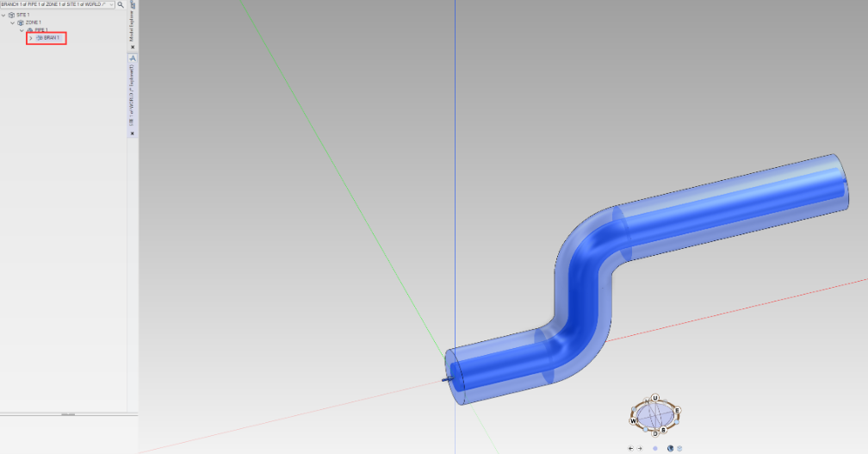Collapse the ZONE 1 tree node

pyautogui.click(x=13, y=22)
